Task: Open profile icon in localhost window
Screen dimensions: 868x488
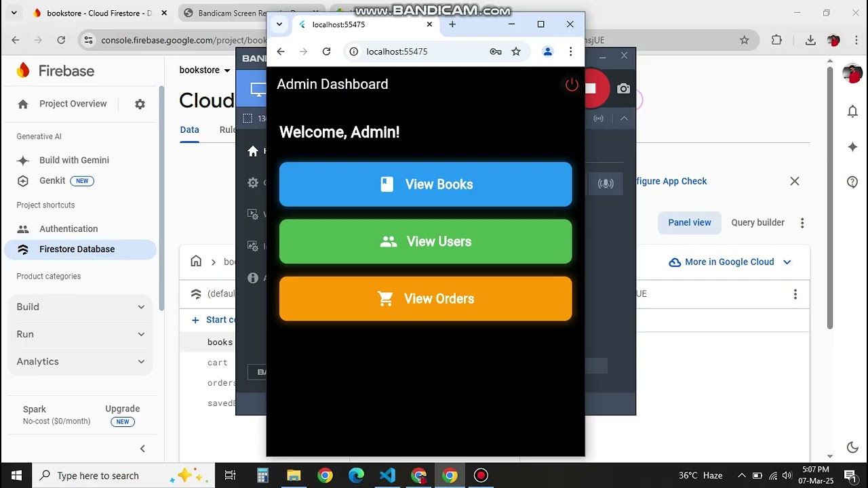Action: pyautogui.click(x=548, y=52)
